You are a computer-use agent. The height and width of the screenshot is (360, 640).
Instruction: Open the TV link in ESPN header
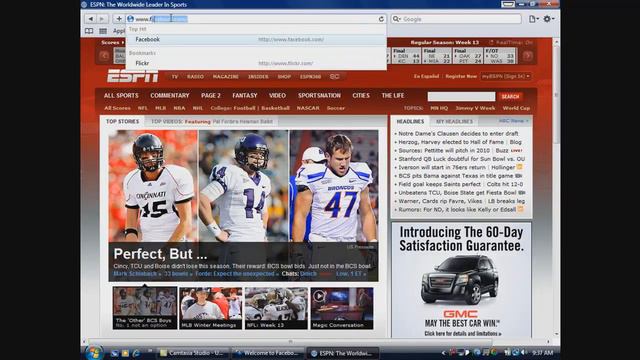175,77
